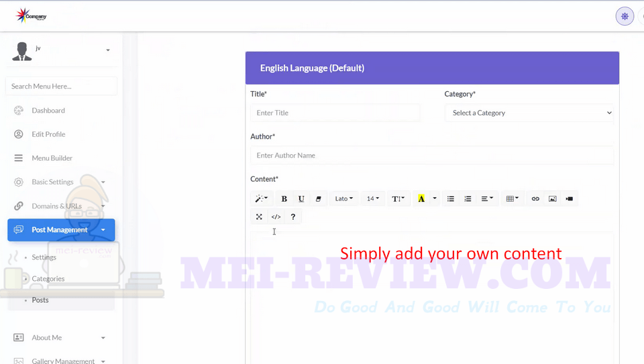Screen dimensions: 644x364
Task: Click the Domains & URLs link icon
Action: tap(19, 206)
